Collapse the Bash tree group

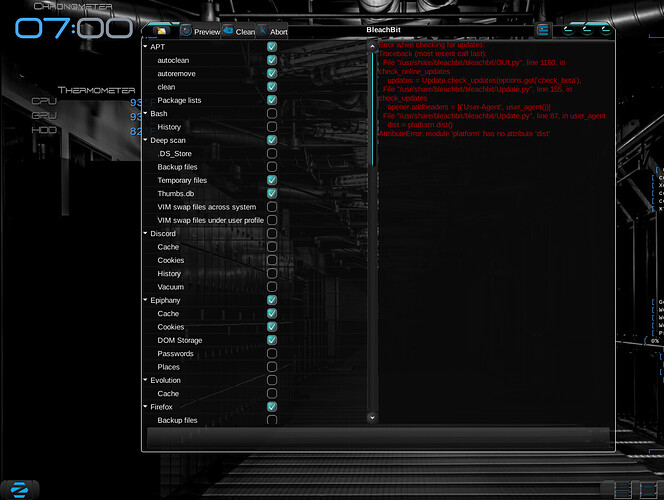[145, 113]
